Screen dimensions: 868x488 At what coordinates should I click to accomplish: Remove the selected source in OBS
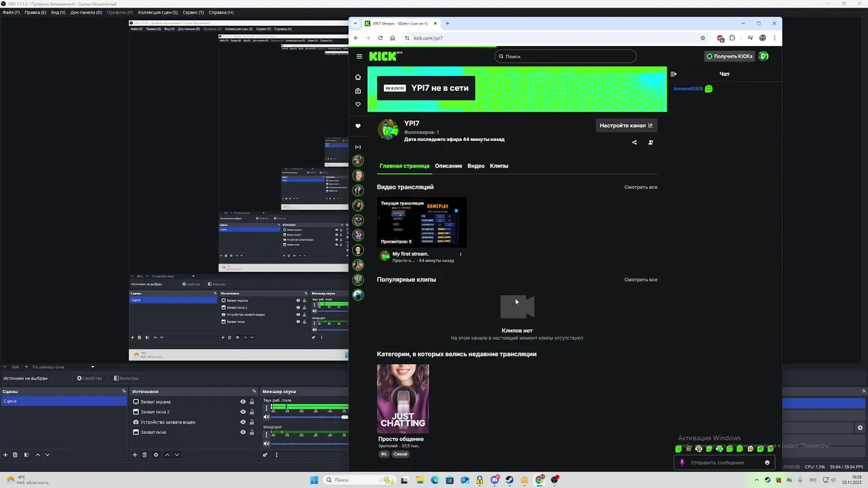144,455
